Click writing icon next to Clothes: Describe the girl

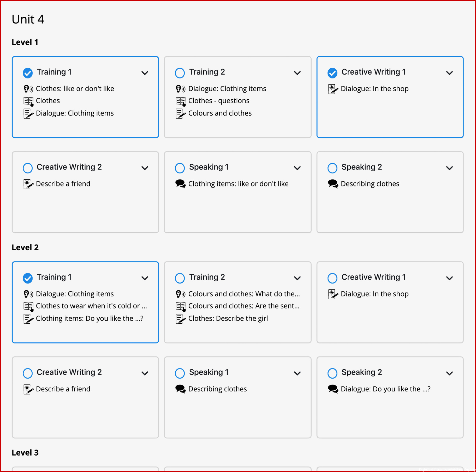click(x=181, y=319)
